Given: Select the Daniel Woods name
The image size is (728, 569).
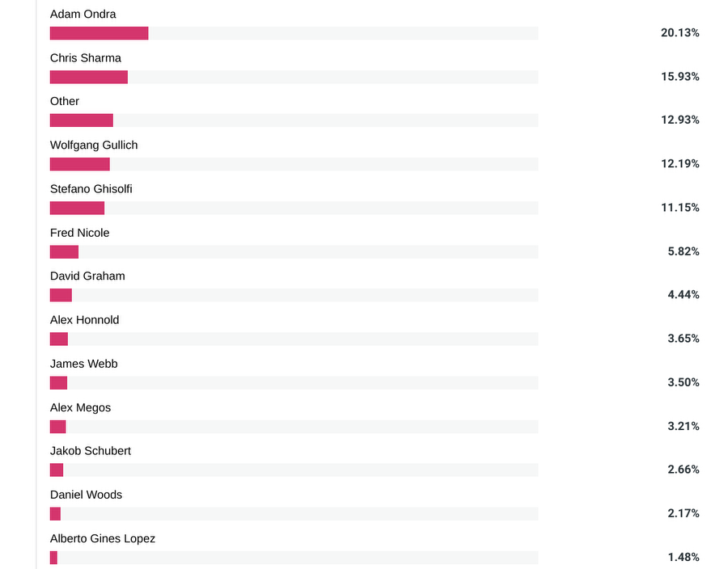Looking at the screenshot, I should 86,495.
